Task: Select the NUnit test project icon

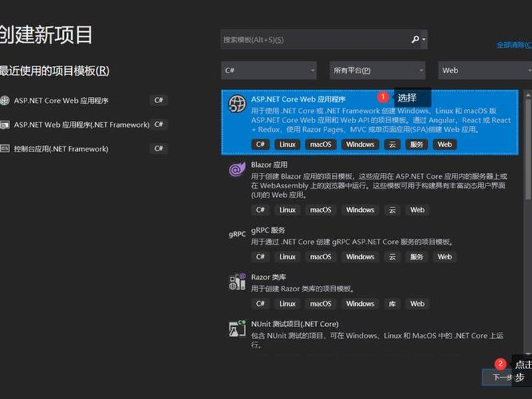Action: (x=237, y=329)
